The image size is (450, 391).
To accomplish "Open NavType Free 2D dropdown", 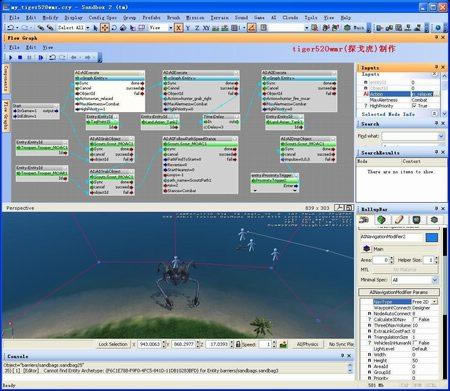I will [434, 302].
